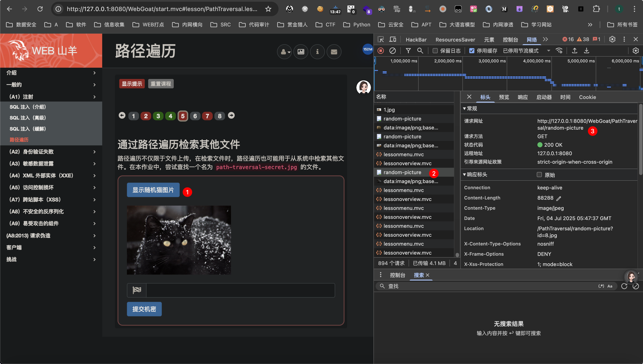Viewport: 643px width, 364px height.
Task: Select the inspect element picker icon
Action: pos(380,40)
